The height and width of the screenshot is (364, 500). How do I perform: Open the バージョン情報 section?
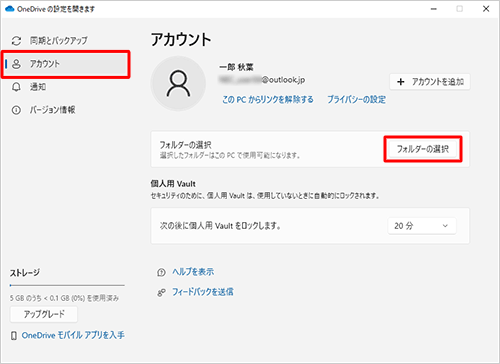tap(52, 110)
